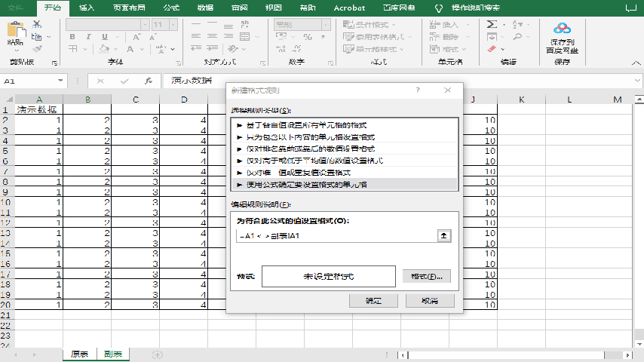Image resolution: width=644 pixels, height=362 pixels.
Task: Click the Decrease Indent icon
Action: coord(196,48)
